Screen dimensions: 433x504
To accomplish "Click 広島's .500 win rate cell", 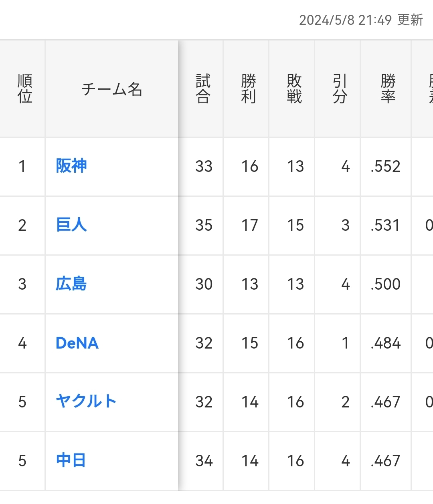I will coord(386,284).
